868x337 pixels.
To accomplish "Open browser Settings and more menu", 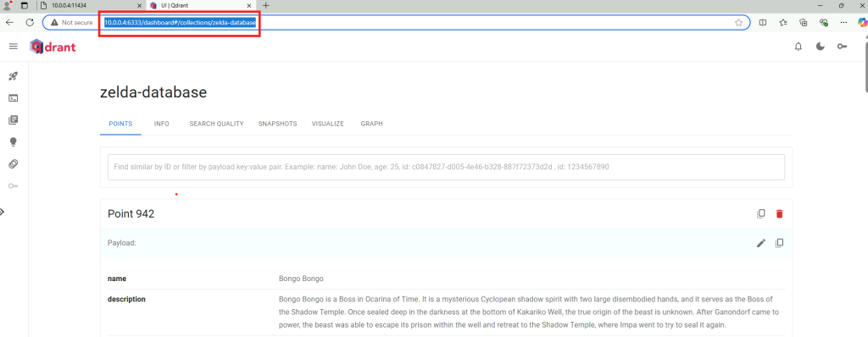I will [x=843, y=23].
